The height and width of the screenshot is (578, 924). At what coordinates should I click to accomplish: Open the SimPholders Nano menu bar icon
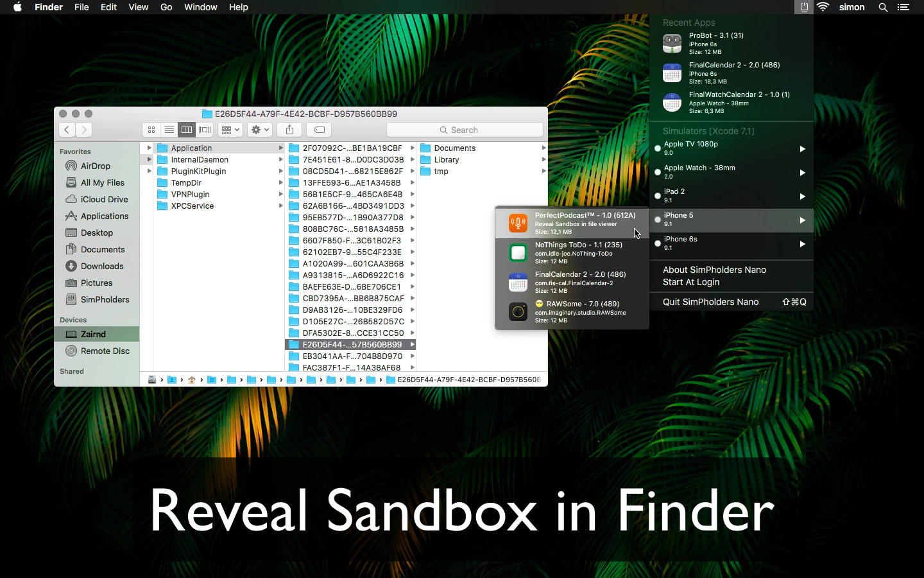click(x=803, y=7)
